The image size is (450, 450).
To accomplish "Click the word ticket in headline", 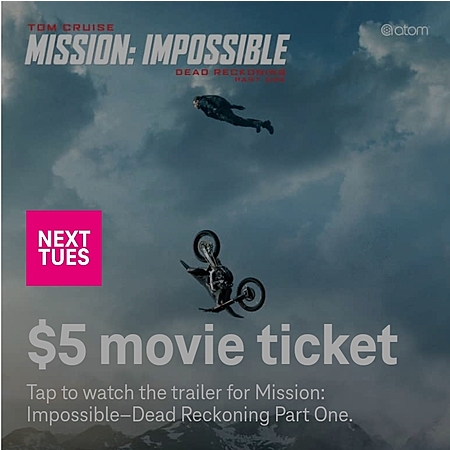I will pos(327,345).
